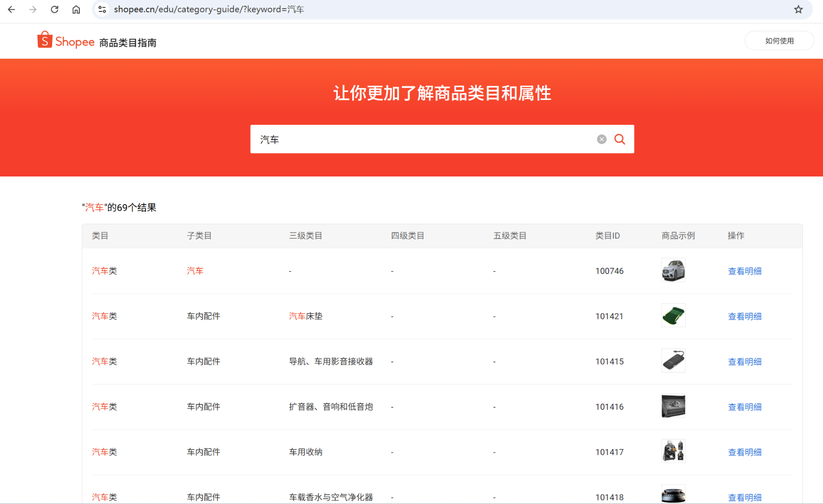This screenshot has height=504, width=823.
Task: Click the green car mattress thumbnail
Action: tap(673, 316)
